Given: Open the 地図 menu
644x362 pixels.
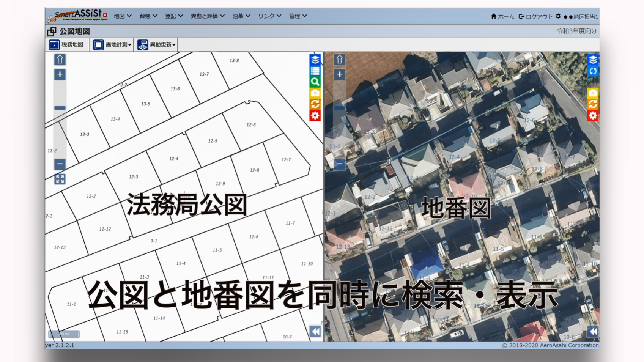Looking at the screenshot, I should coord(123,16).
